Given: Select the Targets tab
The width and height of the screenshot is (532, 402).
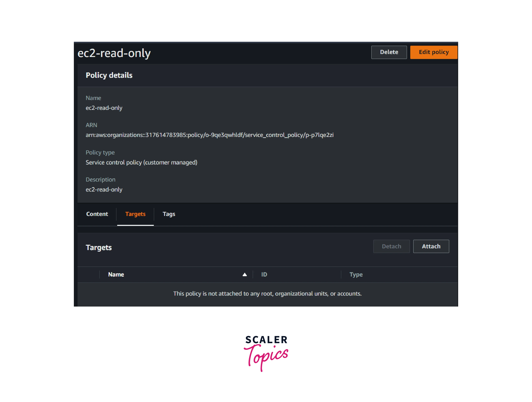Looking at the screenshot, I should [135, 214].
